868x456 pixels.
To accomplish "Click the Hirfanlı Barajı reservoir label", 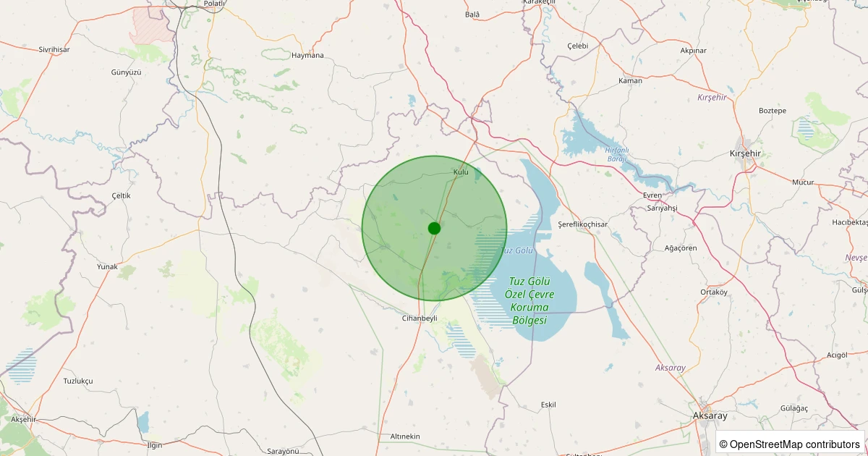I will pos(617,154).
